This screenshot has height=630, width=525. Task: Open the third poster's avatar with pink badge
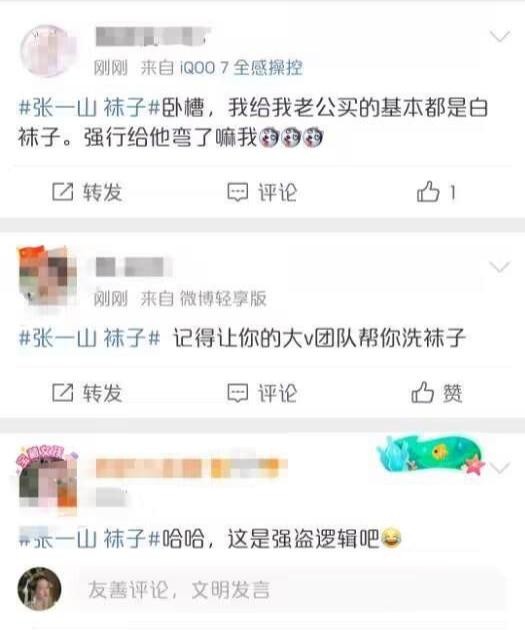47,478
